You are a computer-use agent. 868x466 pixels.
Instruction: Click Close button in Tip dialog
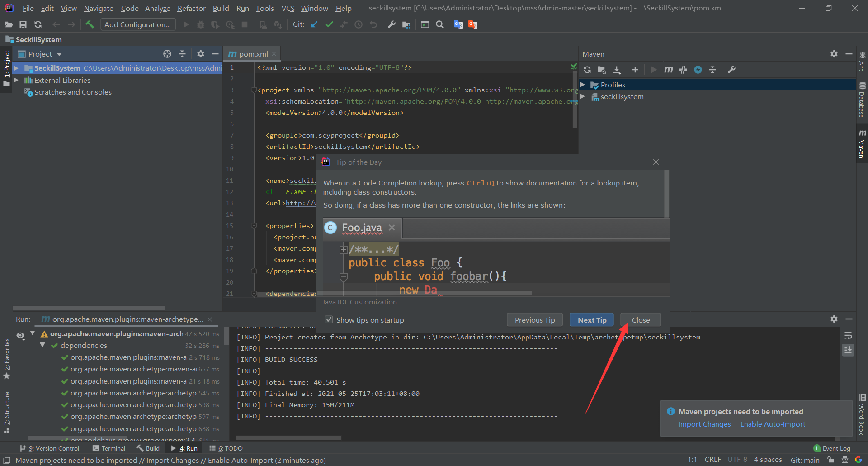(x=641, y=320)
